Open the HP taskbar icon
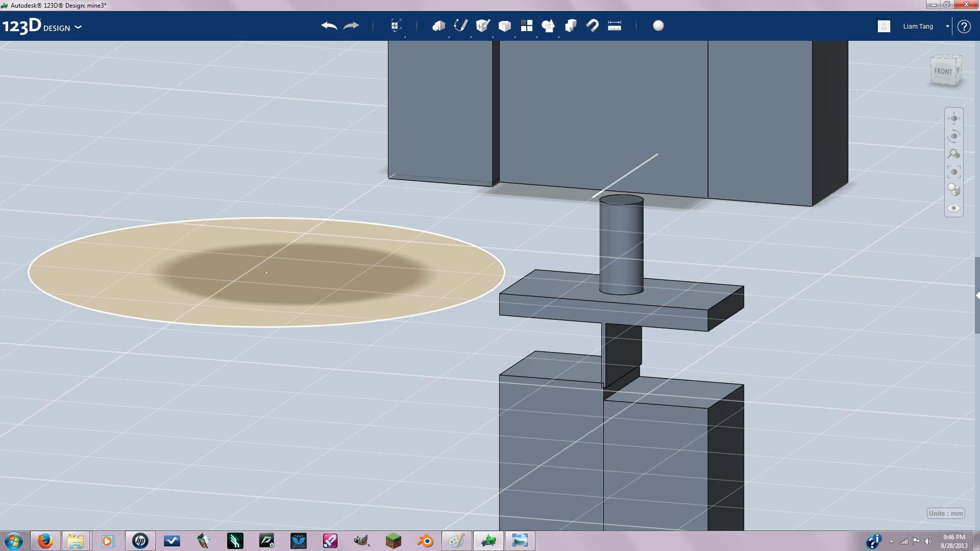980x551 pixels. [x=140, y=541]
